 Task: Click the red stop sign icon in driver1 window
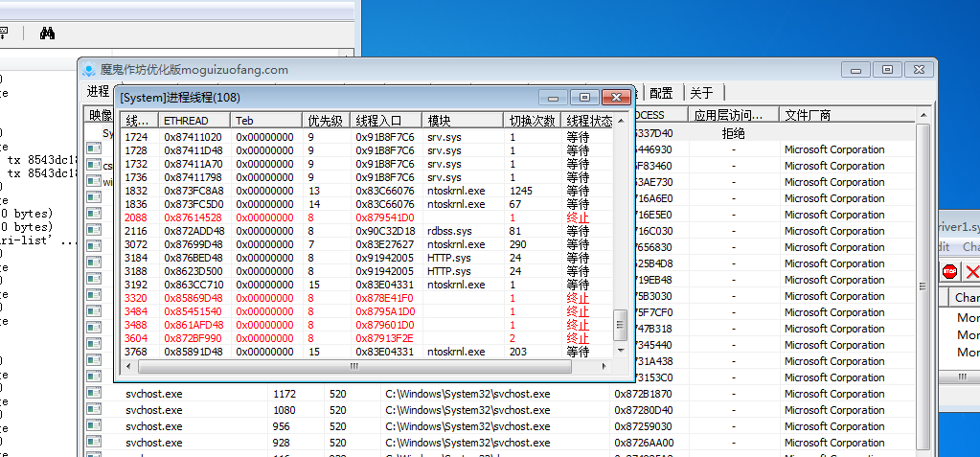click(x=949, y=271)
